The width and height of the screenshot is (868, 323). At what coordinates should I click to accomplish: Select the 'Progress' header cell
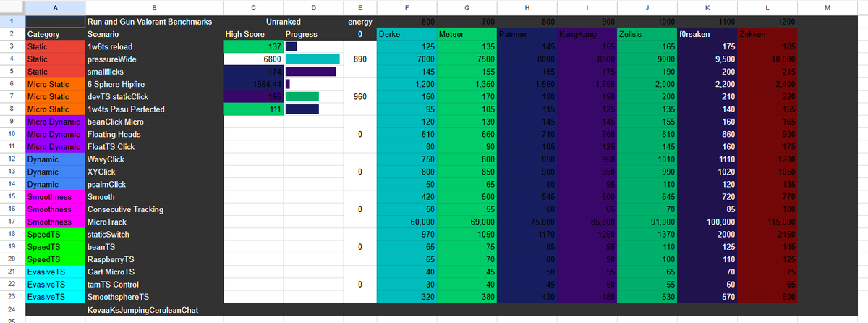tap(313, 34)
